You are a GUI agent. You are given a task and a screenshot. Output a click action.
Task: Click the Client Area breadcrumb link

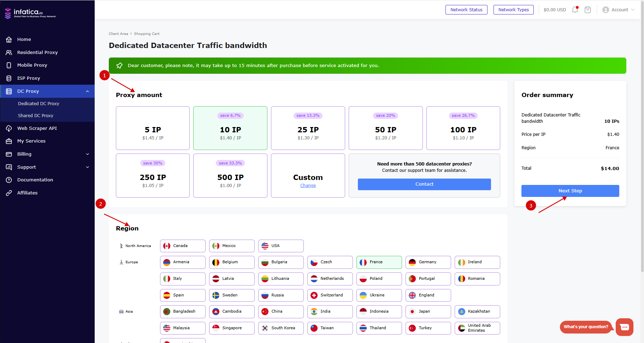[x=118, y=34]
